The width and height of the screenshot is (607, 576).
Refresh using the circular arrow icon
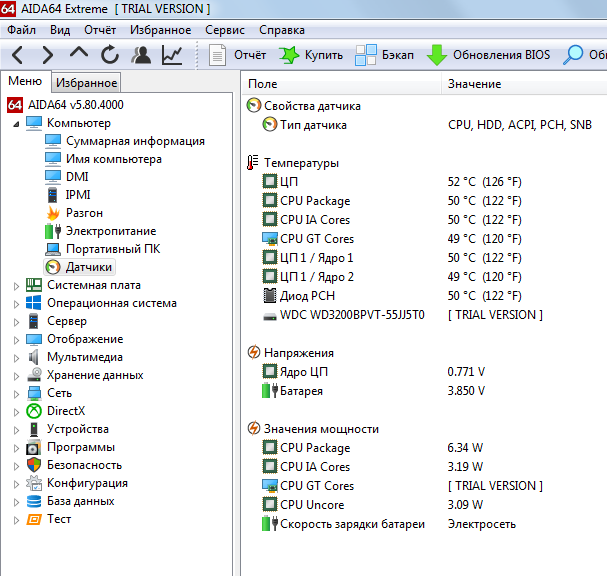[110, 55]
